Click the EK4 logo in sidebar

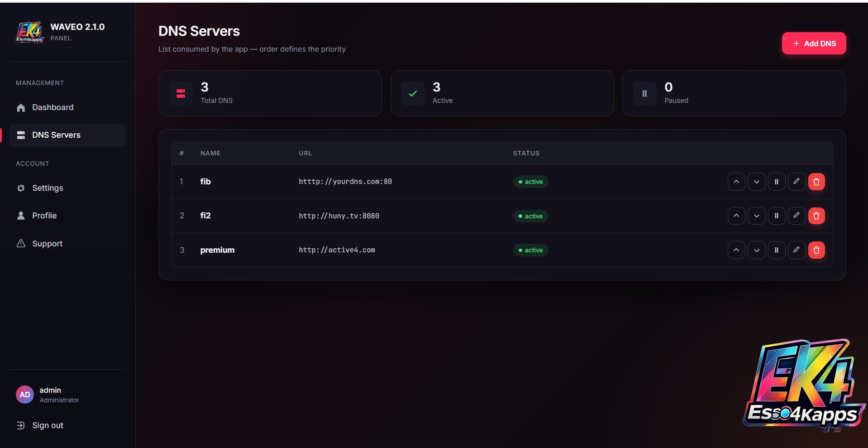tap(30, 32)
